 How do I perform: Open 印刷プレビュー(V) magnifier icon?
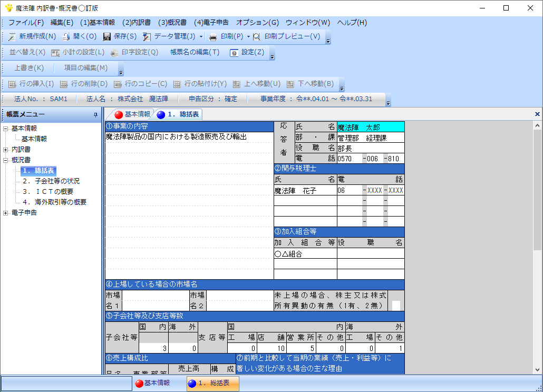pos(257,37)
